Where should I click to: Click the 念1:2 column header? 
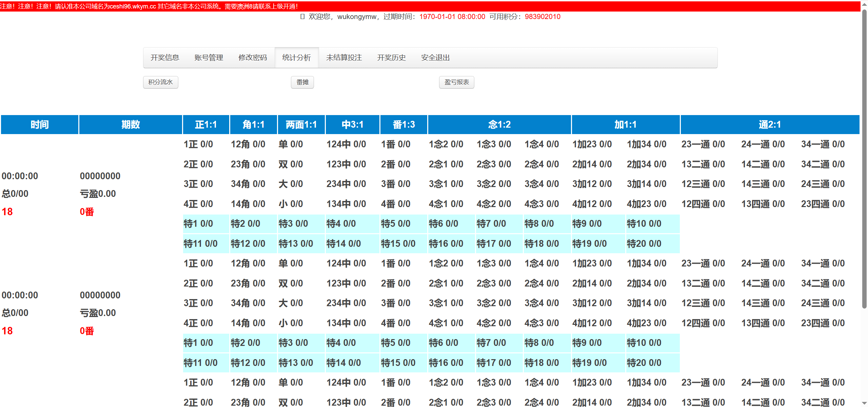(499, 125)
